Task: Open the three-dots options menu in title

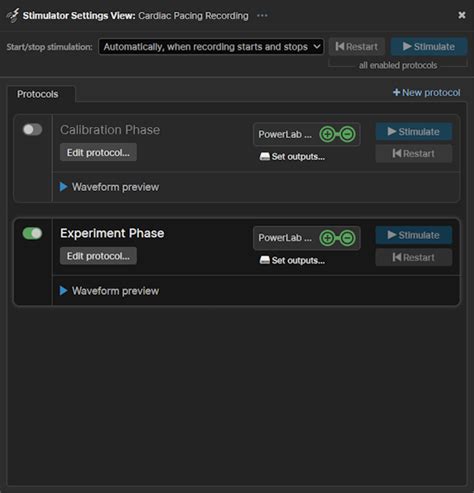Action: [262, 16]
